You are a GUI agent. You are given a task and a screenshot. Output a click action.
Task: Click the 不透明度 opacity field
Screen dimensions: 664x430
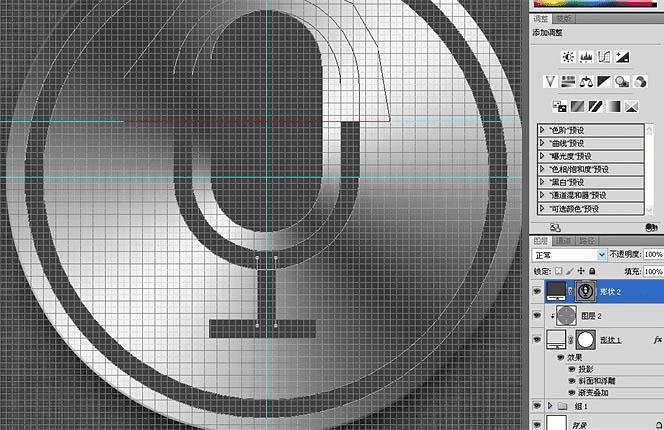pos(653,254)
